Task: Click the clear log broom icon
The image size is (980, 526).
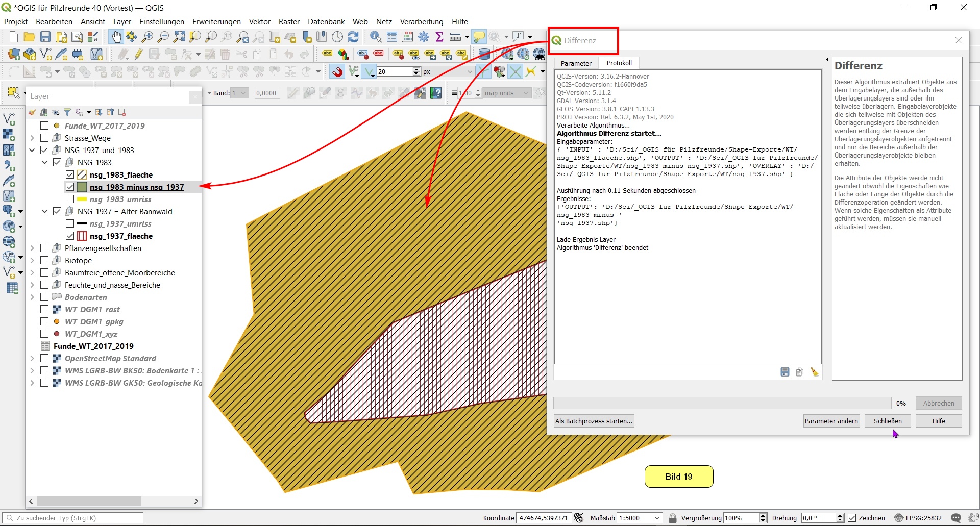Action: 815,372
